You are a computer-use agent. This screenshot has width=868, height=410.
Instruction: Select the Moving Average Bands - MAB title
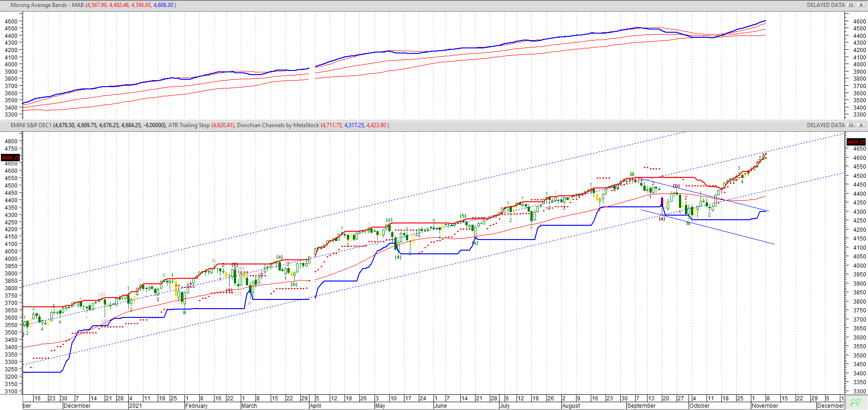pyautogui.click(x=47, y=5)
